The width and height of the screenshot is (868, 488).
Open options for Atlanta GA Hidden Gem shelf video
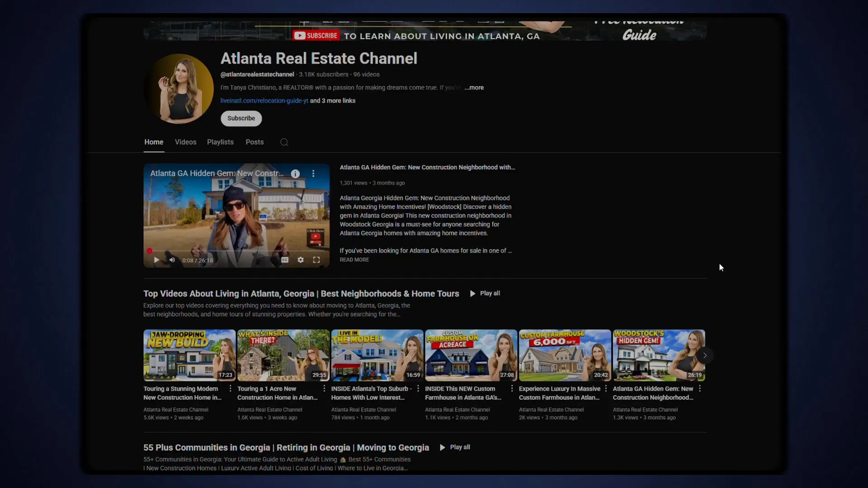click(x=700, y=389)
